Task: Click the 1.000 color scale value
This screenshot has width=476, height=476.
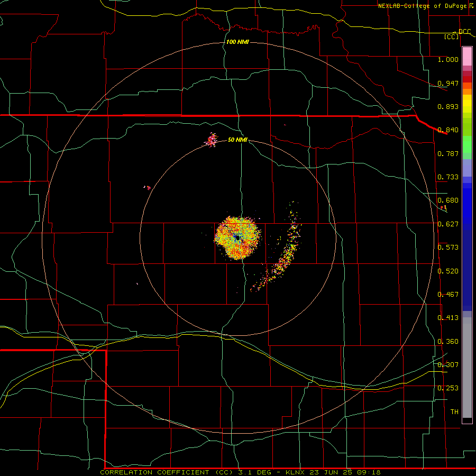Action: [x=448, y=59]
